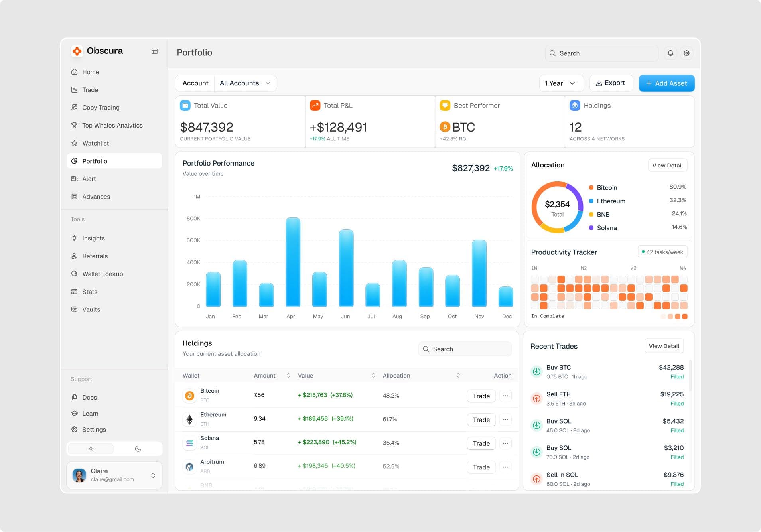Click the Bitcoin orange legend dot

point(591,187)
